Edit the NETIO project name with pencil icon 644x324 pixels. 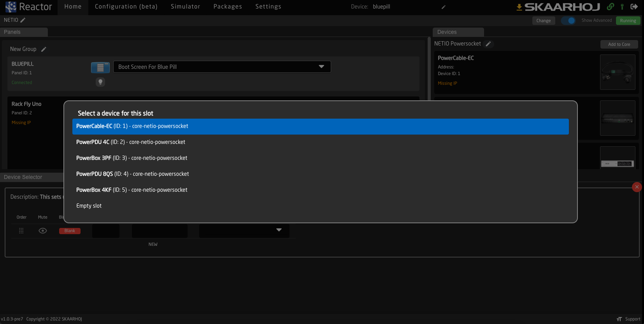coord(23,20)
